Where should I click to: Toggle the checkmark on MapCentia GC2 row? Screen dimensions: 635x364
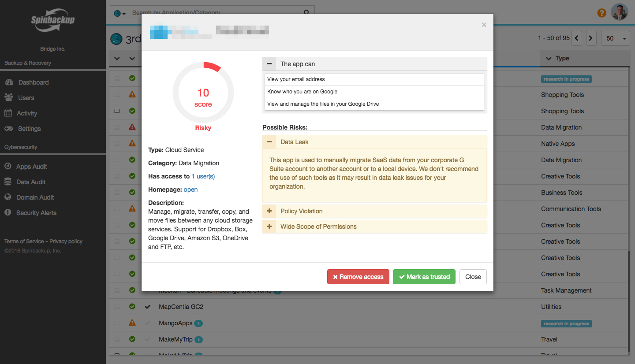click(x=148, y=307)
